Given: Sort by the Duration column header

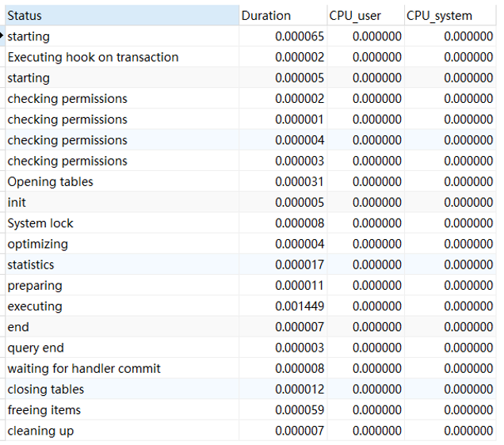Looking at the screenshot, I should pyautogui.click(x=266, y=16).
